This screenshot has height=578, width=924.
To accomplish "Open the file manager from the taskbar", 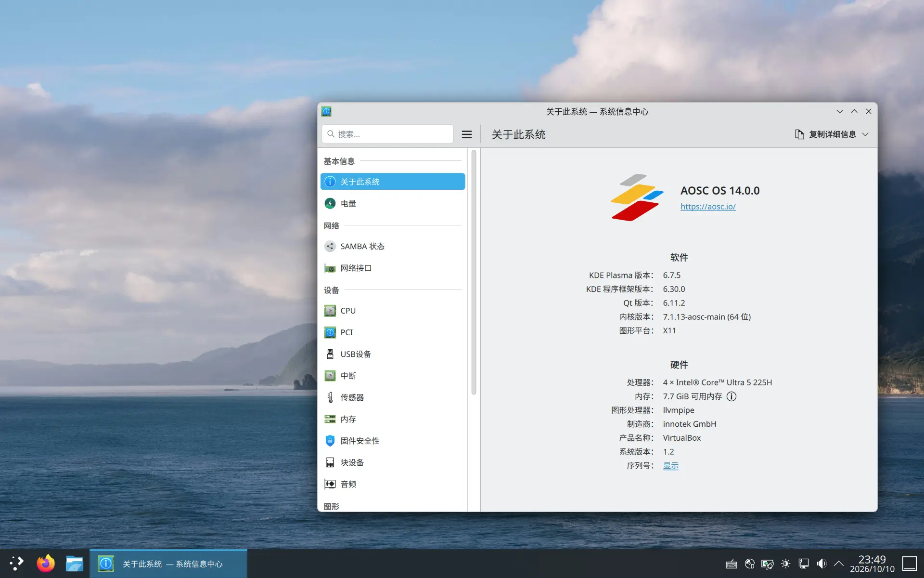I will (x=75, y=563).
